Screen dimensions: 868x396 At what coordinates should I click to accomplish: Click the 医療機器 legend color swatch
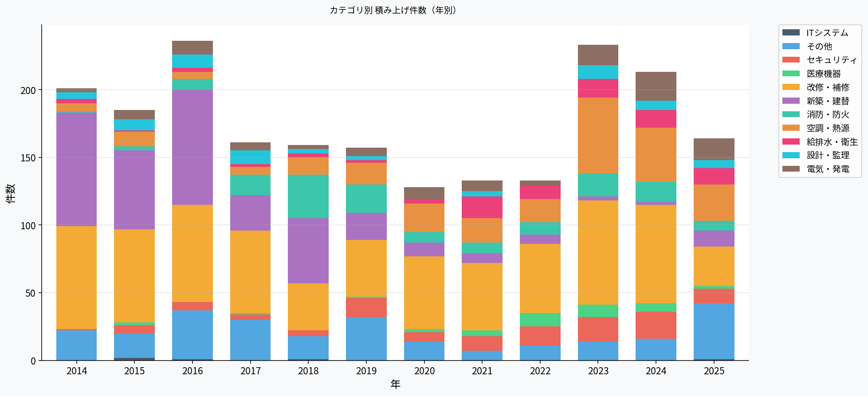[x=791, y=74]
